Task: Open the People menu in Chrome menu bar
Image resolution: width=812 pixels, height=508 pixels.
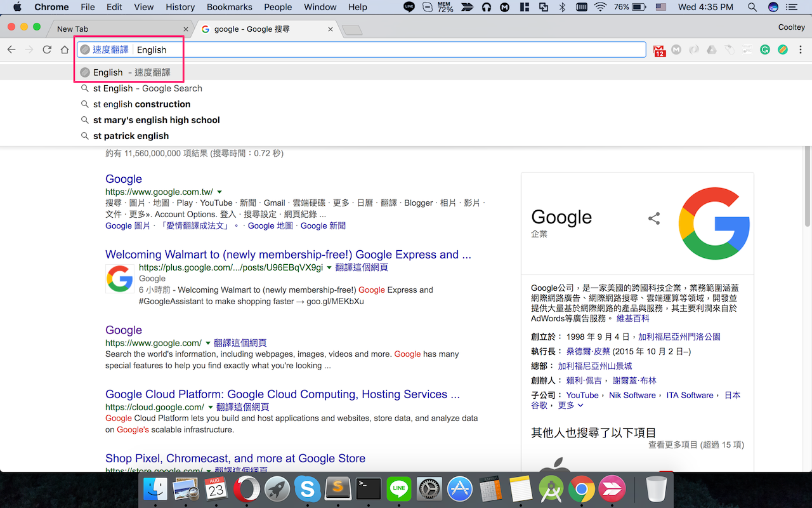Action: (278, 7)
